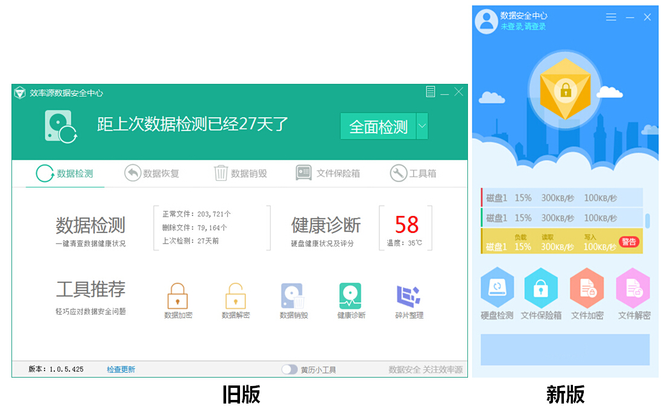Start scan with 全面检测 button

(378, 126)
